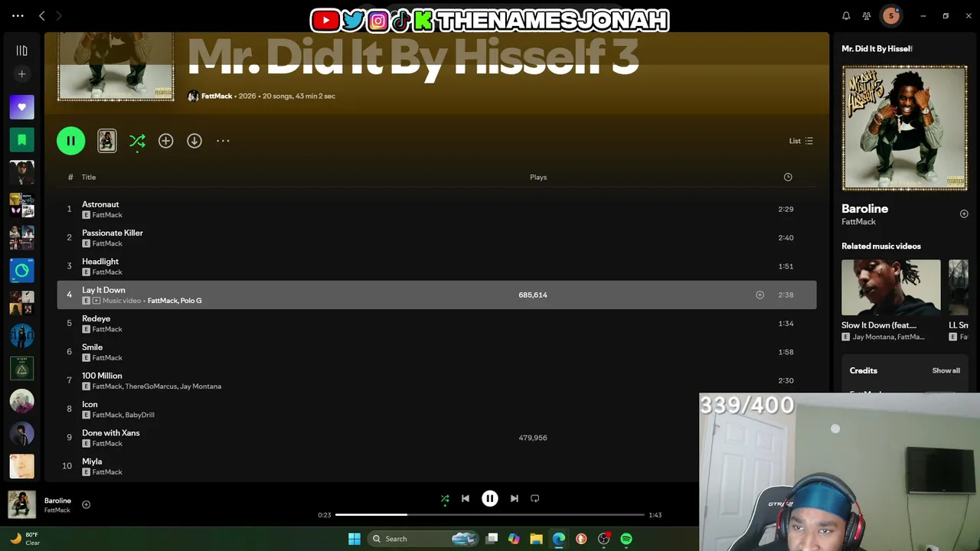Play the Slow It Down music video thumbnail
Screen dimensions: 980x551
coord(891,287)
